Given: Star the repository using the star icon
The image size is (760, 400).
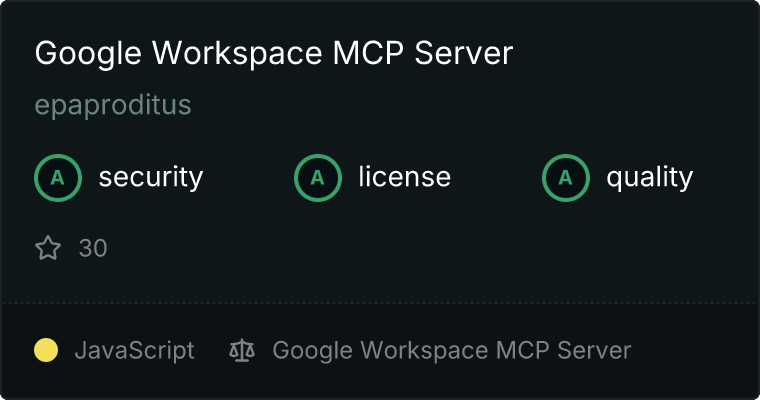Looking at the screenshot, I should (48, 248).
